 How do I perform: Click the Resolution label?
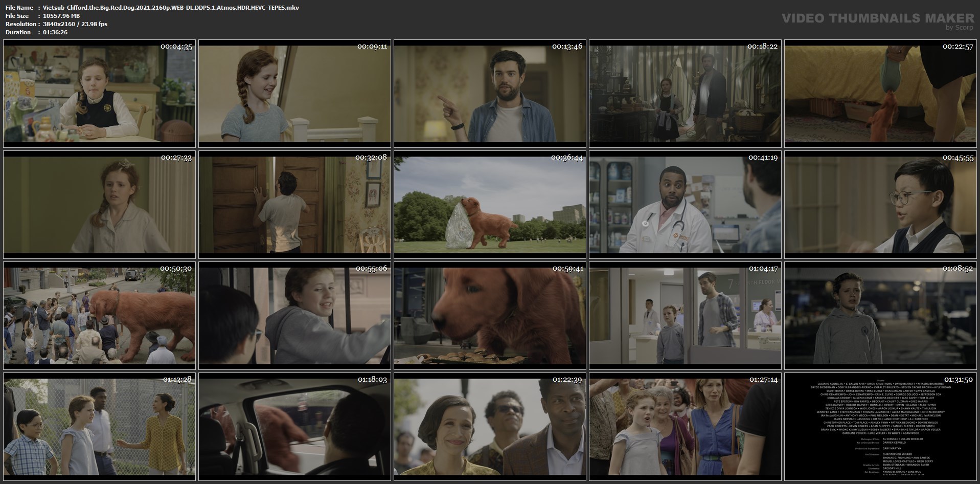20,24
